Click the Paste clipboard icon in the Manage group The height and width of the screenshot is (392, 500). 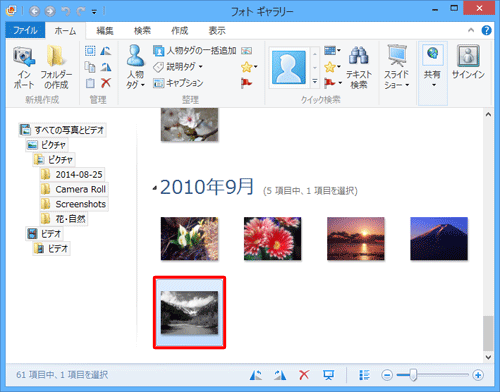coord(90,83)
